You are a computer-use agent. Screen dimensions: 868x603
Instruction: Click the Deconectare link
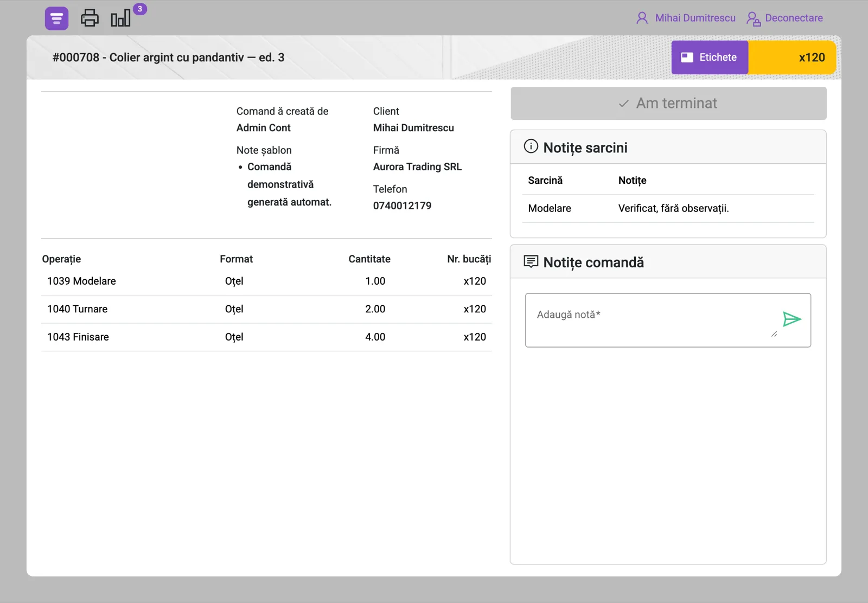click(794, 18)
